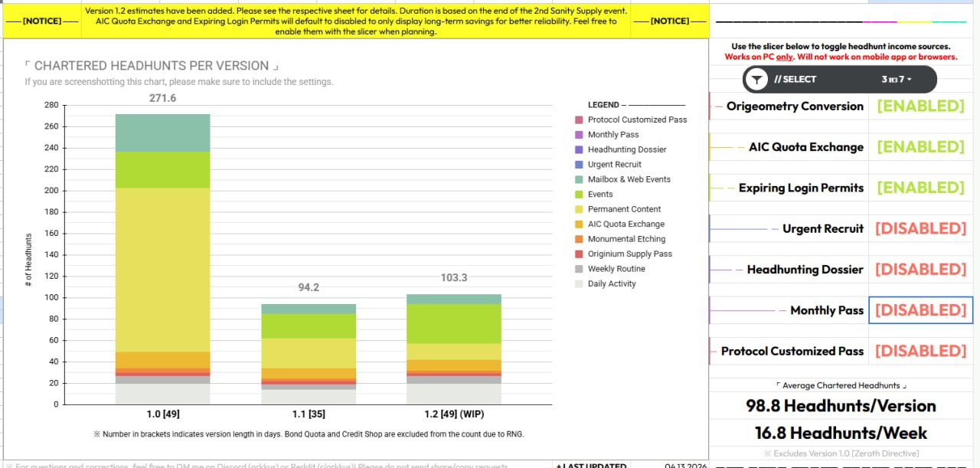
Task: Click the CHARTERED HEADHUNTS PER VERSION chart title
Action: coord(152,66)
